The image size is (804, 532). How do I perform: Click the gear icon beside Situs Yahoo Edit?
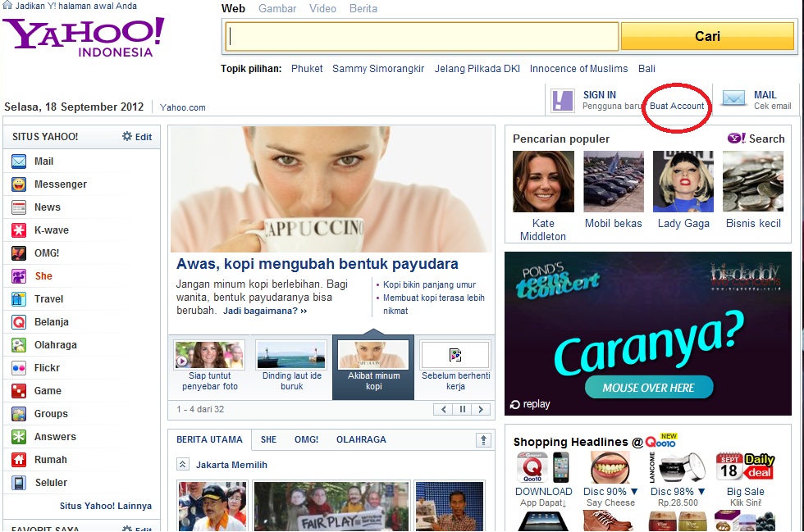coord(126,136)
